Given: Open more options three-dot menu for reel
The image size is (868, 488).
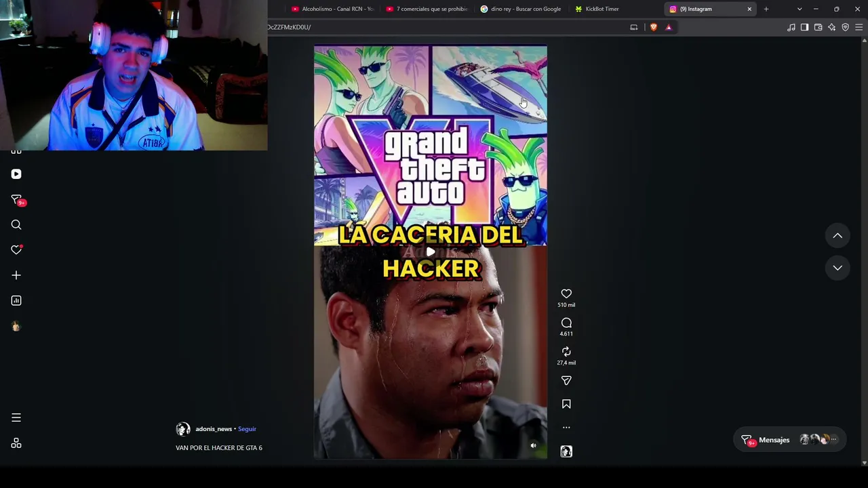Looking at the screenshot, I should point(566,428).
